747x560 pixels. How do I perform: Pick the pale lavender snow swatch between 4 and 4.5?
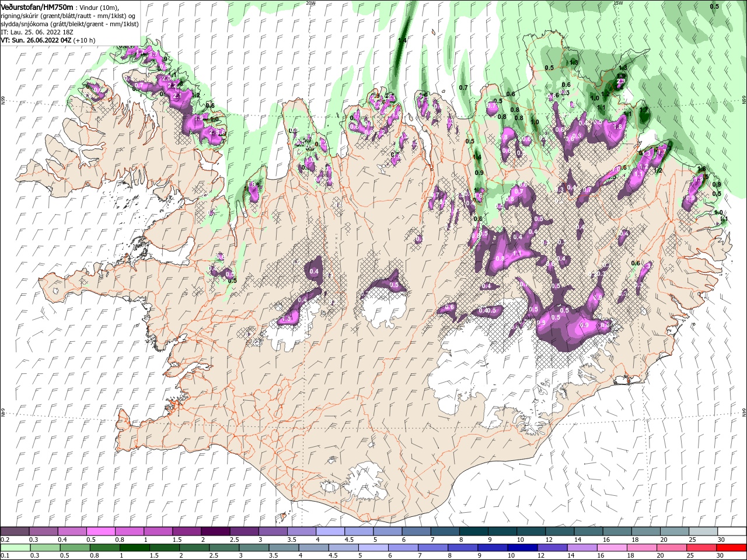[x=329, y=531]
